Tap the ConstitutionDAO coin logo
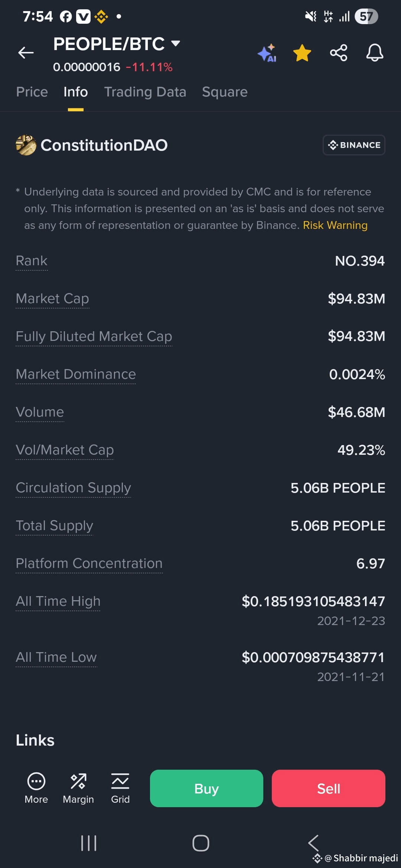The image size is (401, 868). 26,145
